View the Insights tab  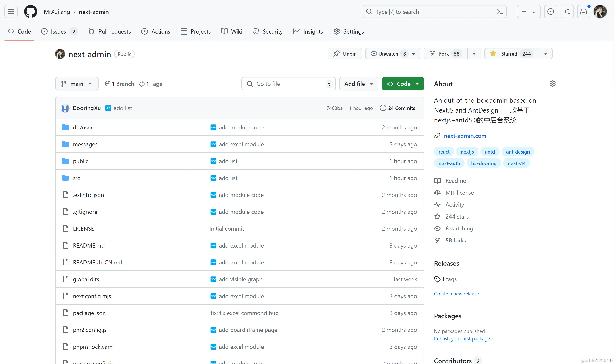pyautogui.click(x=308, y=31)
